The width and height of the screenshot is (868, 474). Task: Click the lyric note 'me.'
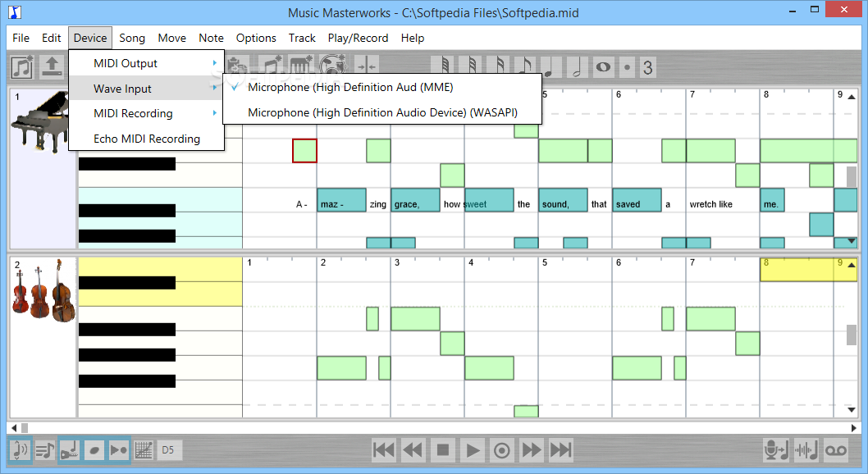click(x=772, y=200)
